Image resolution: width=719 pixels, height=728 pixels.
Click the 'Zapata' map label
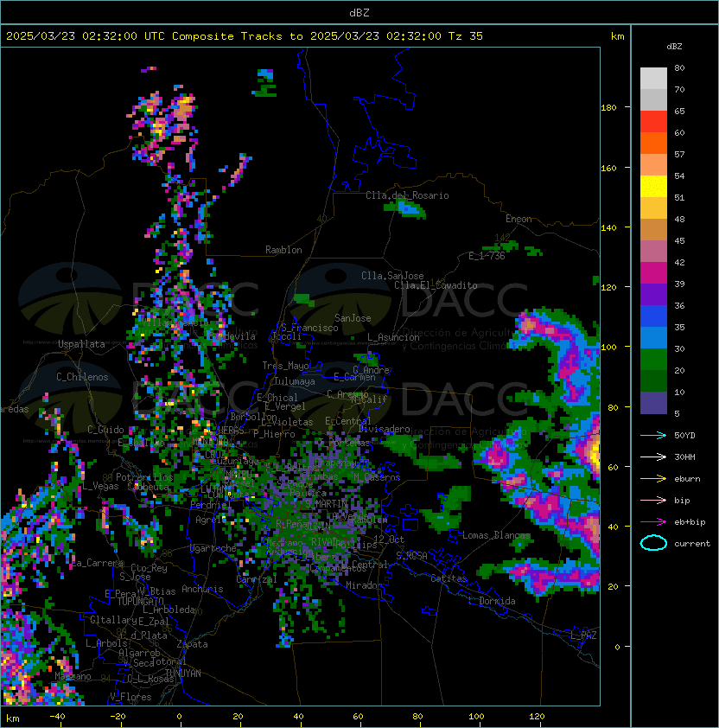point(192,644)
